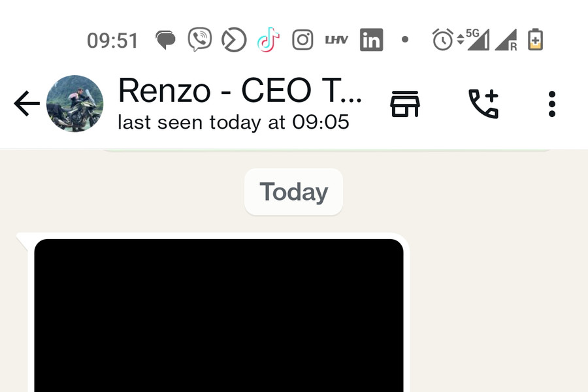Tap the chat bubble notification icon
Image resolution: width=588 pixels, height=392 pixels.
(166, 41)
